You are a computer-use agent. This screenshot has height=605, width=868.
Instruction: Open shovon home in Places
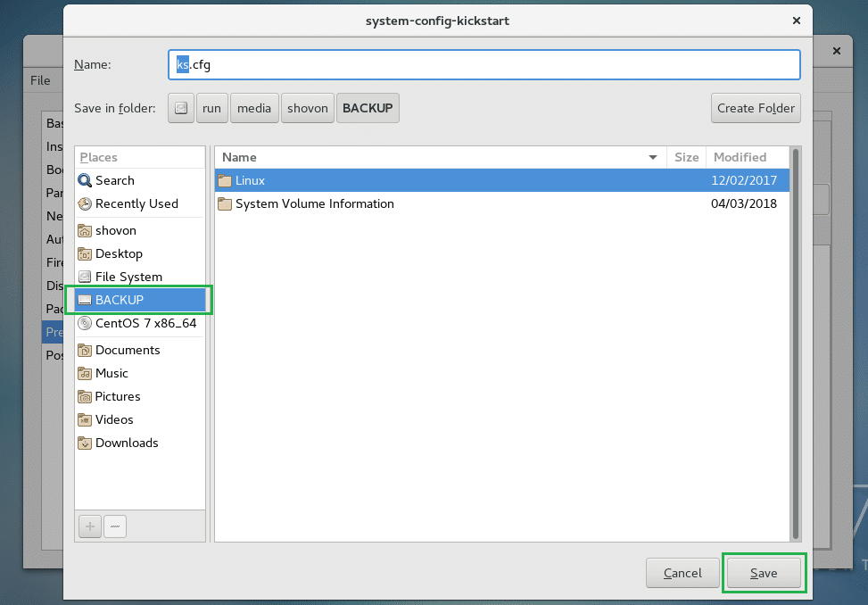click(140, 230)
